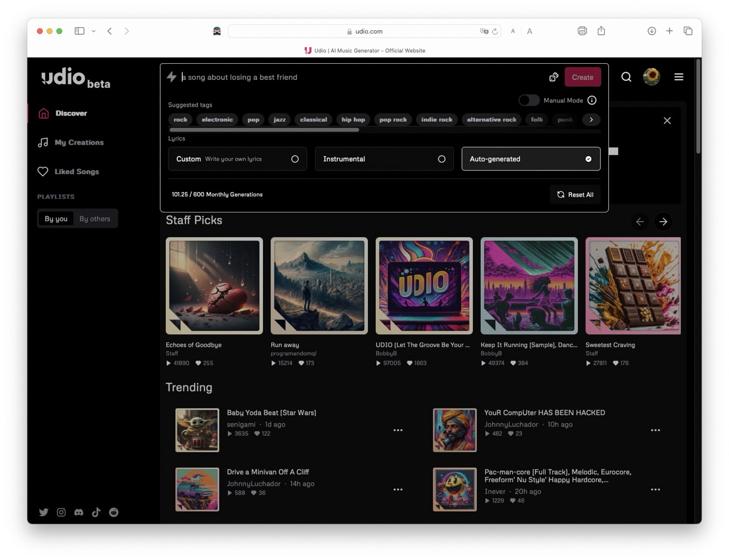This screenshot has height=560, width=729.
Task: Open the Echoes of Goodbye cover thumbnail
Action: pyautogui.click(x=214, y=285)
